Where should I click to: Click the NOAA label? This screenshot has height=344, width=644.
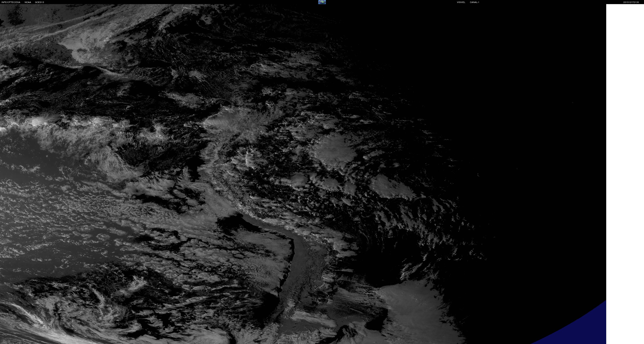coord(28,2)
